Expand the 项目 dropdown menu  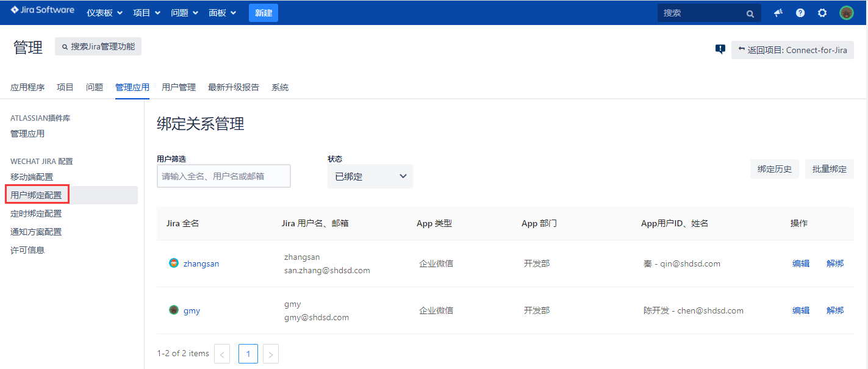[146, 13]
